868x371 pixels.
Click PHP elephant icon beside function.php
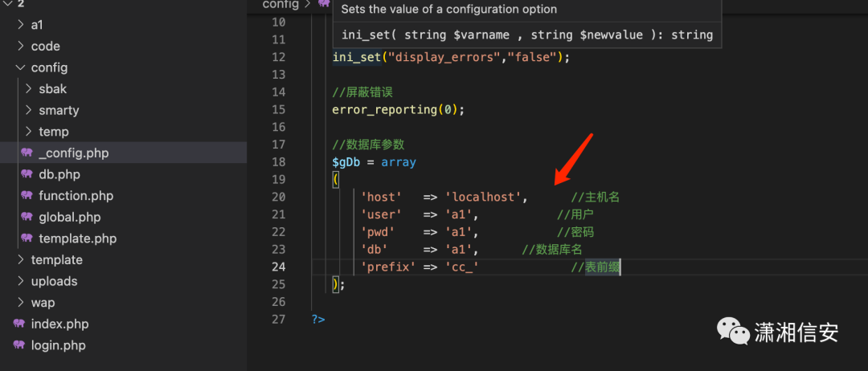point(27,196)
